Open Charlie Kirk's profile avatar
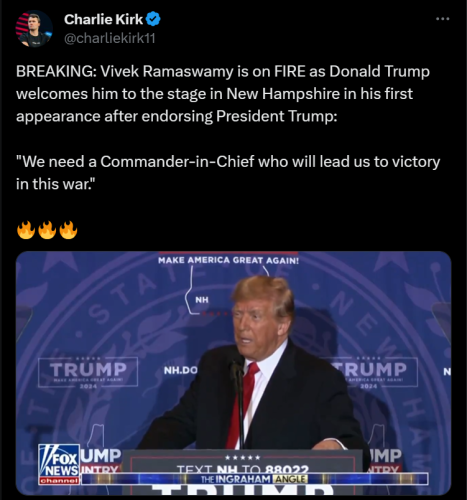This screenshot has height=500, width=467. click(34, 29)
